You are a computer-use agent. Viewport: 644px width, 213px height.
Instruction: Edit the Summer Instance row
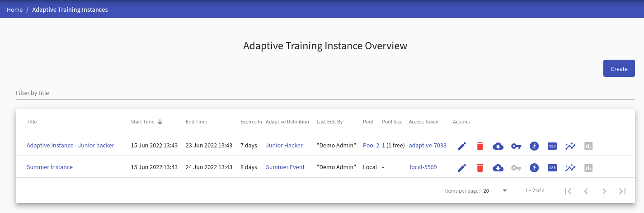[462, 167]
